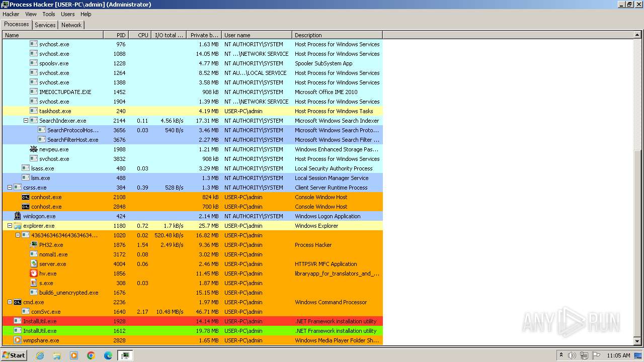Open Microsoft Edge from the taskbar
Viewport: 644px width, 362px height.
108,355
